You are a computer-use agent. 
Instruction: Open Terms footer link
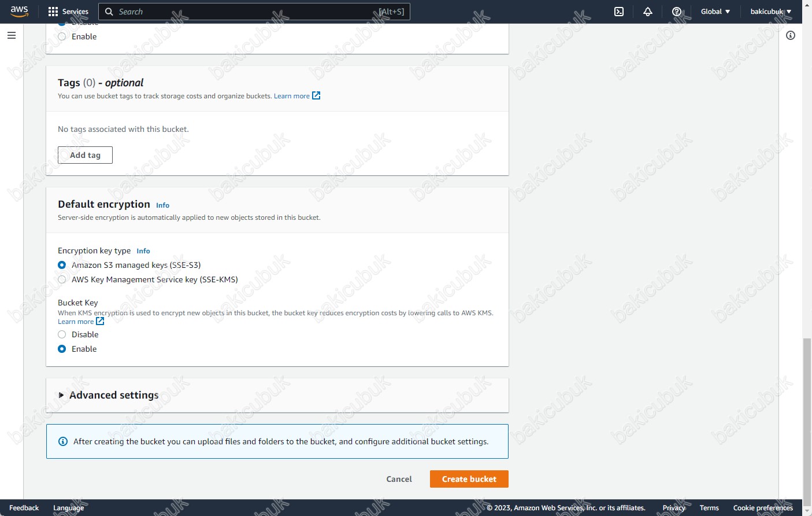tap(709, 508)
